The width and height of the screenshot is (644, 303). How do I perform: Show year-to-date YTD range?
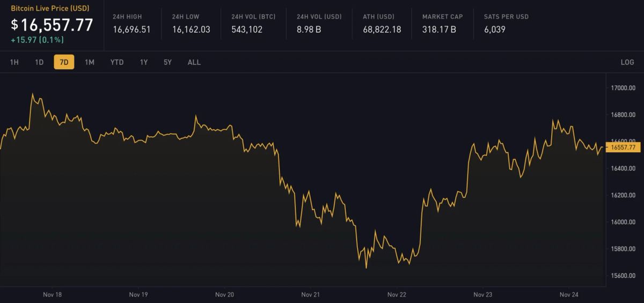coord(117,62)
